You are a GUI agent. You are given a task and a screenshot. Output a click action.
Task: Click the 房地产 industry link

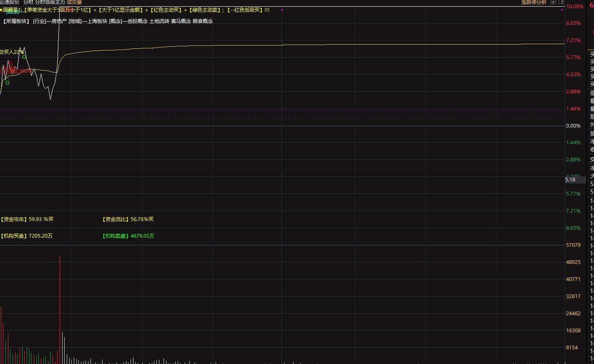tap(59, 21)
